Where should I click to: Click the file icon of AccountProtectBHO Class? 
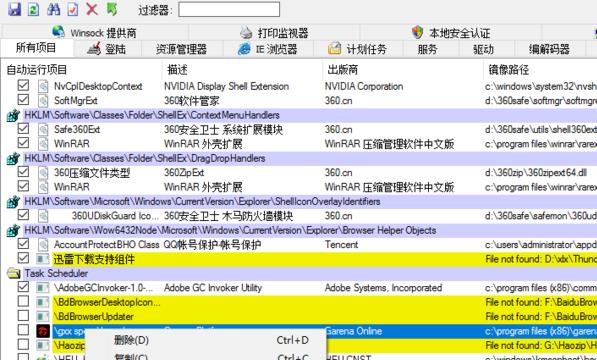click(43, 245)
